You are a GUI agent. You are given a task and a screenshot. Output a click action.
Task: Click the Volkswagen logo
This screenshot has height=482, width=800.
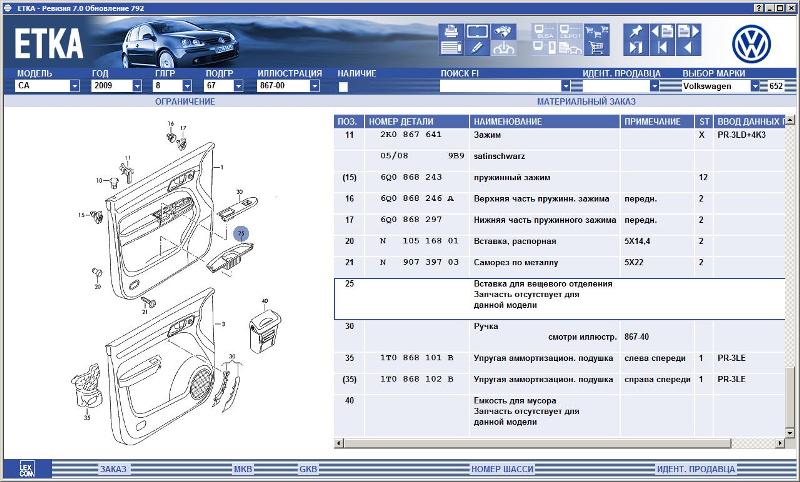coord(751,43)
